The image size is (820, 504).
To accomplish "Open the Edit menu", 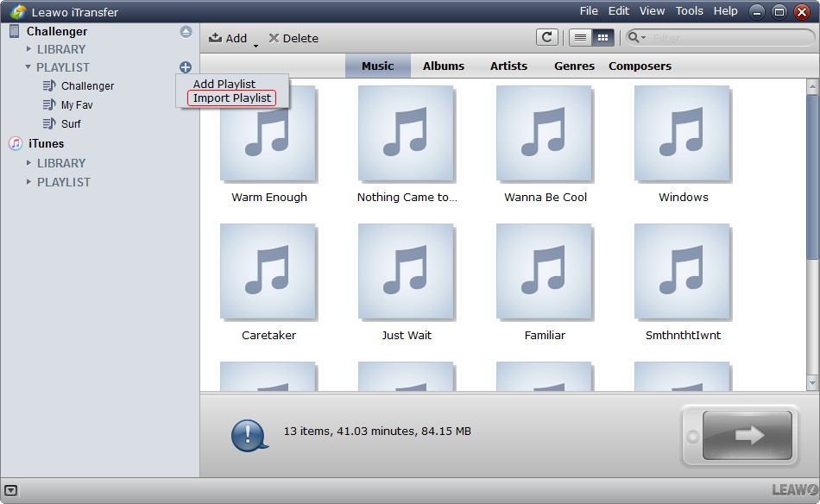I will 619,11.
